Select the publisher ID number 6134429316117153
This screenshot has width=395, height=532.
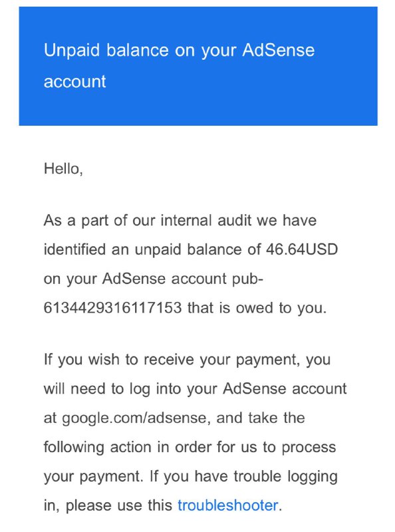(x=112, y=308)
